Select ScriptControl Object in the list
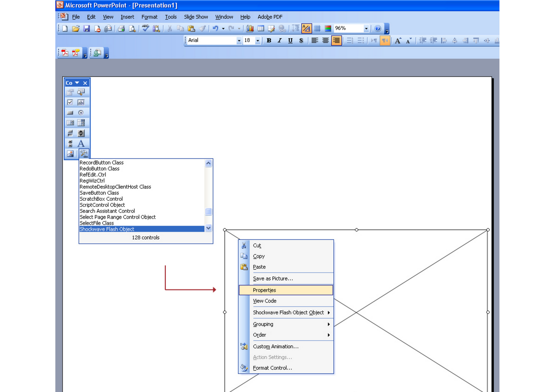This screenshot has width=555, height=392. [x=142, y=205]
